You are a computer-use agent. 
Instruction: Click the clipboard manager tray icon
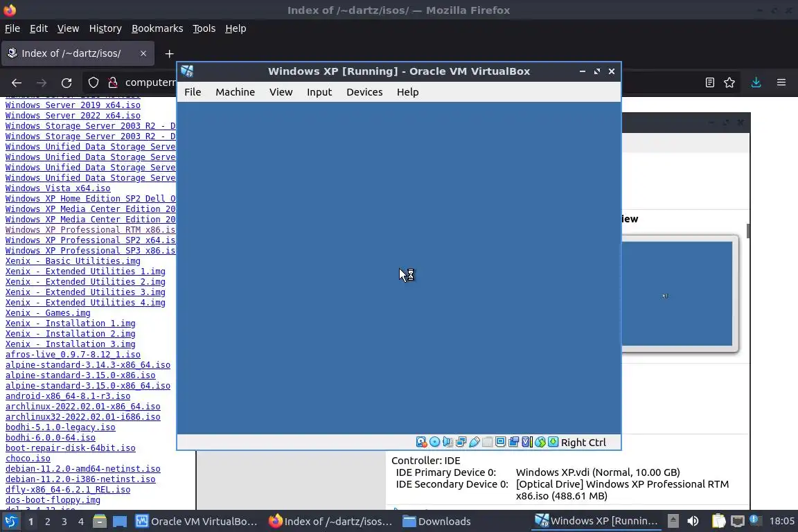[718, 521]
